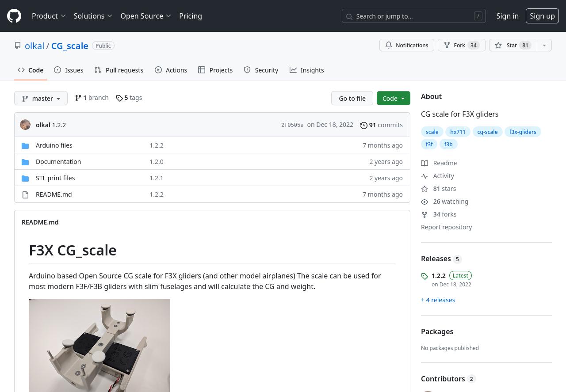Click the commits history clock icon
This screenshot has width=566, height=392.
pyautogui.click(x=363, y=126)
